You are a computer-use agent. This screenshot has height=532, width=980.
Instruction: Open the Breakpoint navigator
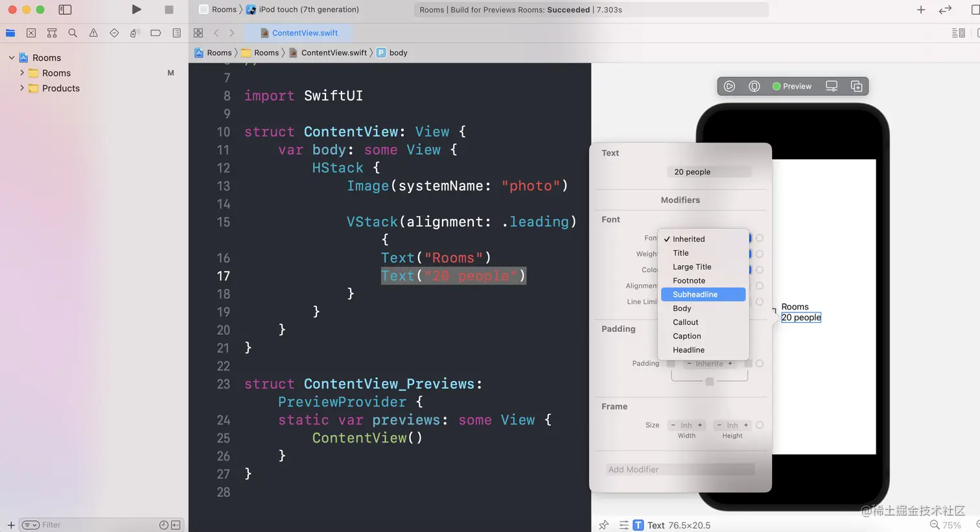156,33
